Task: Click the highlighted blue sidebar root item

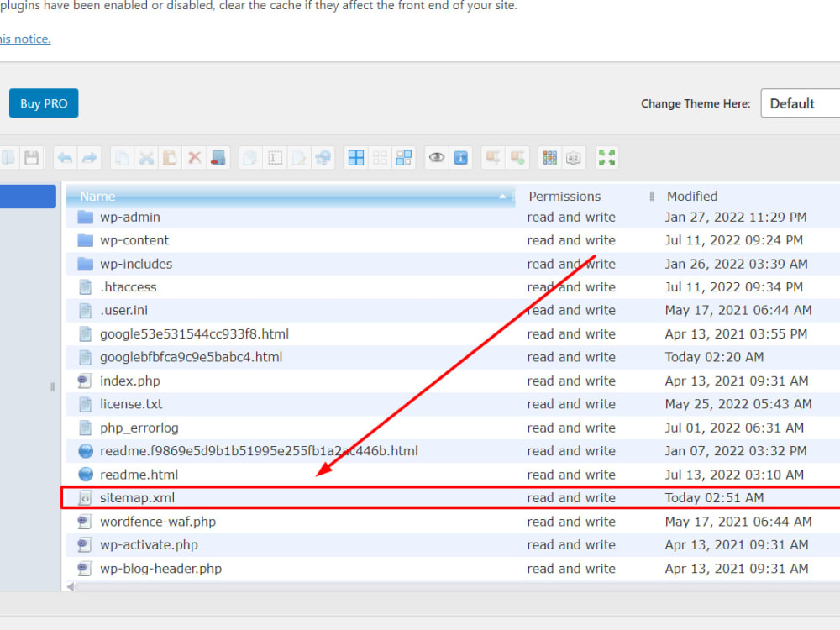Action: (28, 197)
